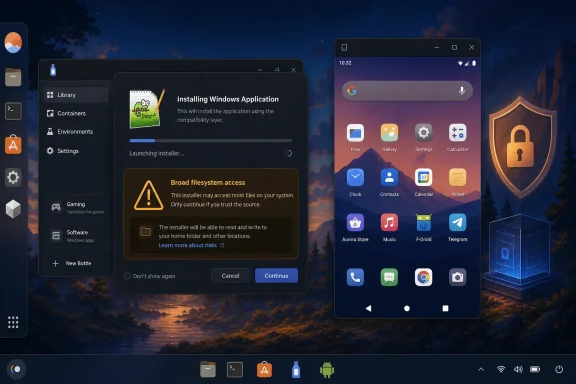Launch F-Droid from Android home screen

(424, 223)
